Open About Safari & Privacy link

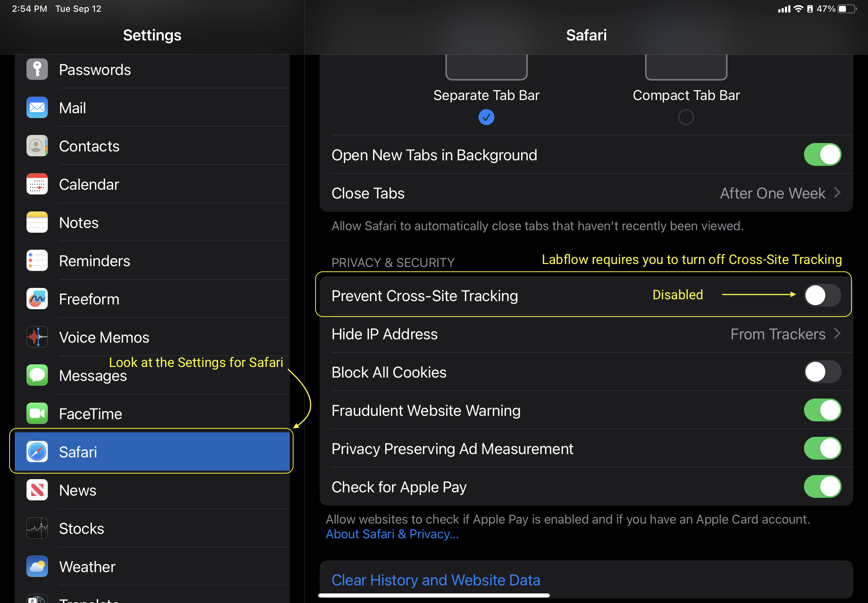pos(392,534)
